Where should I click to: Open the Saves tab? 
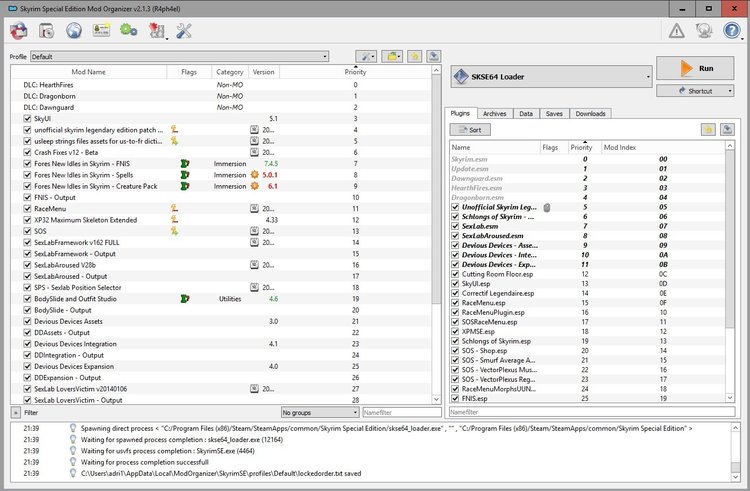click(554, 114)
